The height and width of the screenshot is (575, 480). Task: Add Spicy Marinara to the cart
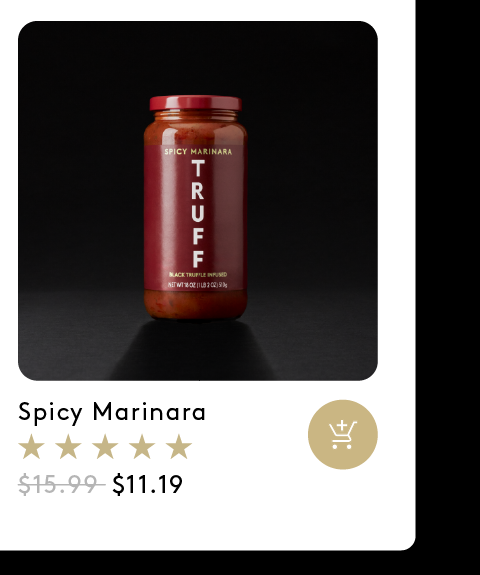(x=342, y=435)
